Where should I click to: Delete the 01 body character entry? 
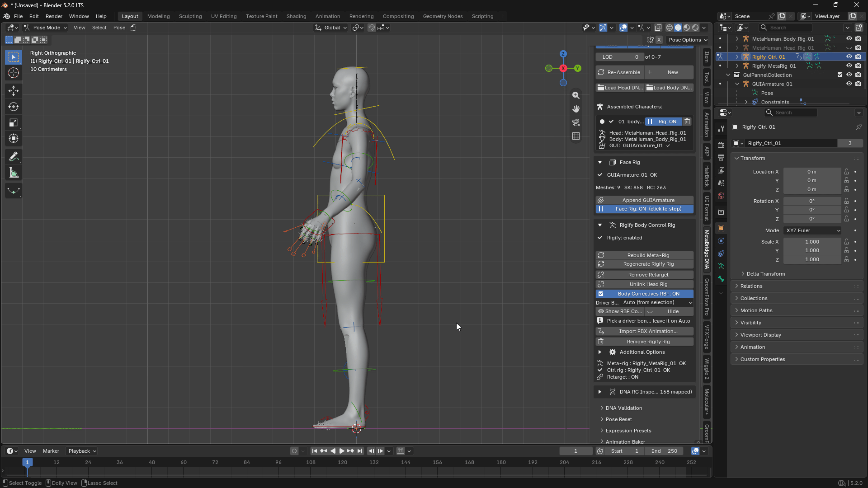pos(687,122)
